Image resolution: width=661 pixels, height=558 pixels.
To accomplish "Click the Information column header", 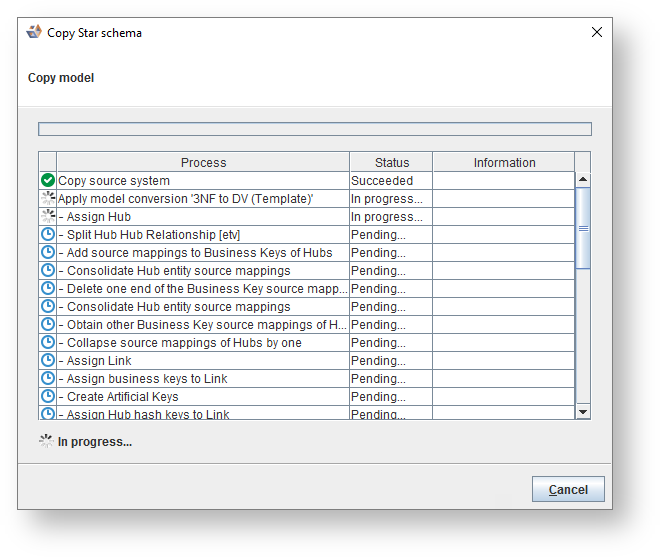I will [504, 163].
